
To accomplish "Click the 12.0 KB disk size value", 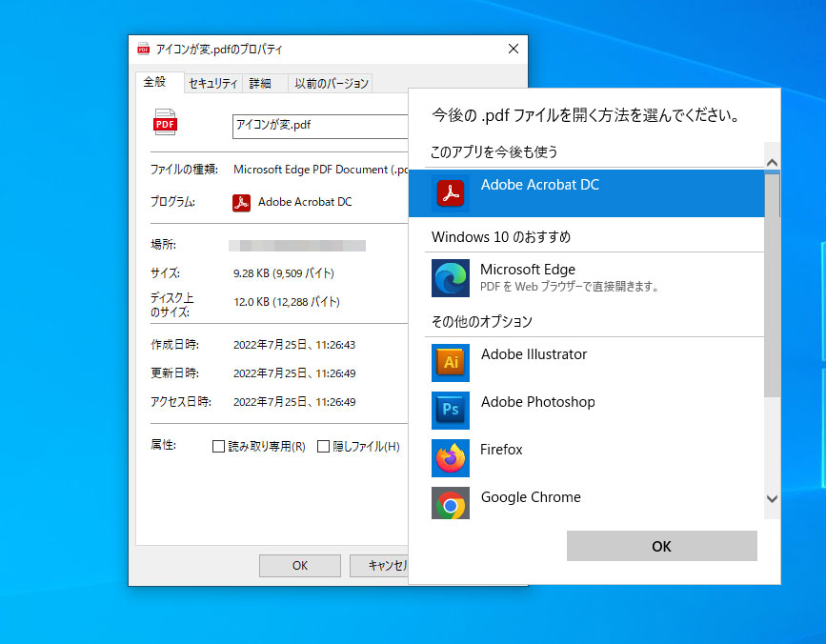I will click(287, 302).
